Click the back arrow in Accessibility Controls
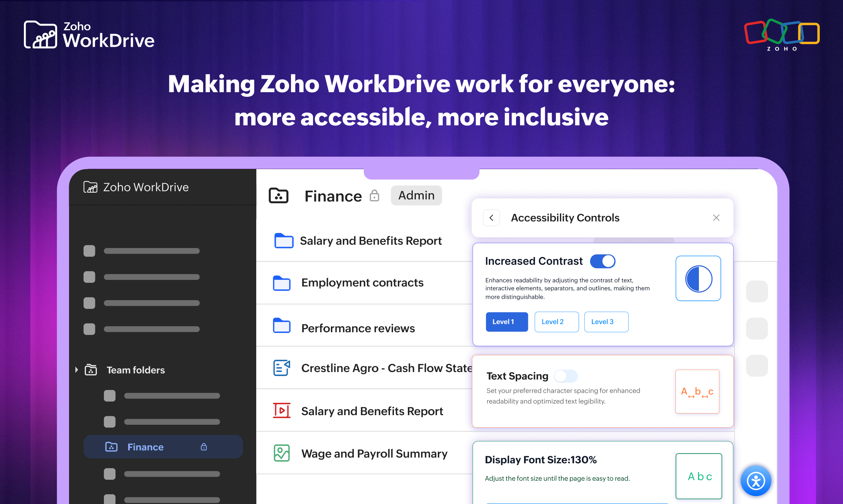Viewport: 843px width, 504px height. 491,218
